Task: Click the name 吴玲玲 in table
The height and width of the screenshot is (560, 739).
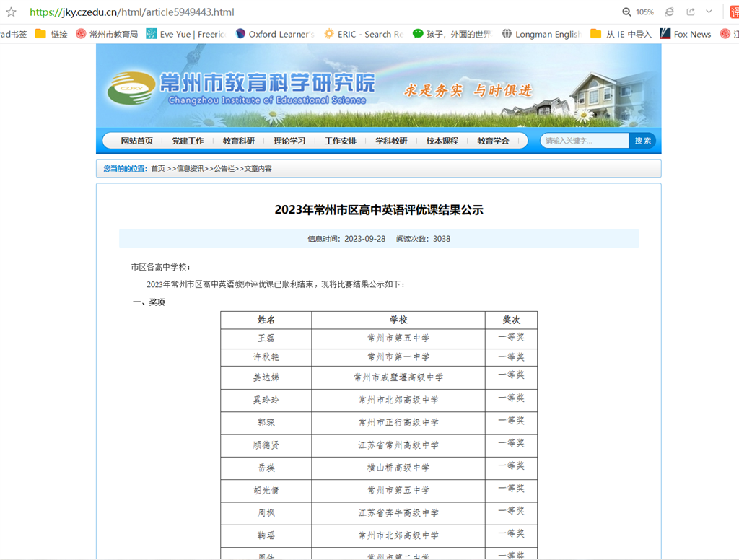Action: 266,401
